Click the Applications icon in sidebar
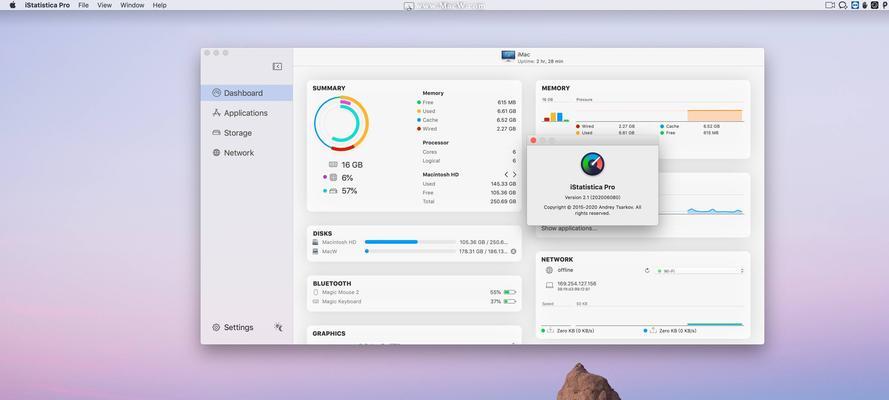This screenshot has height=400, width=889. coord(216,113)
